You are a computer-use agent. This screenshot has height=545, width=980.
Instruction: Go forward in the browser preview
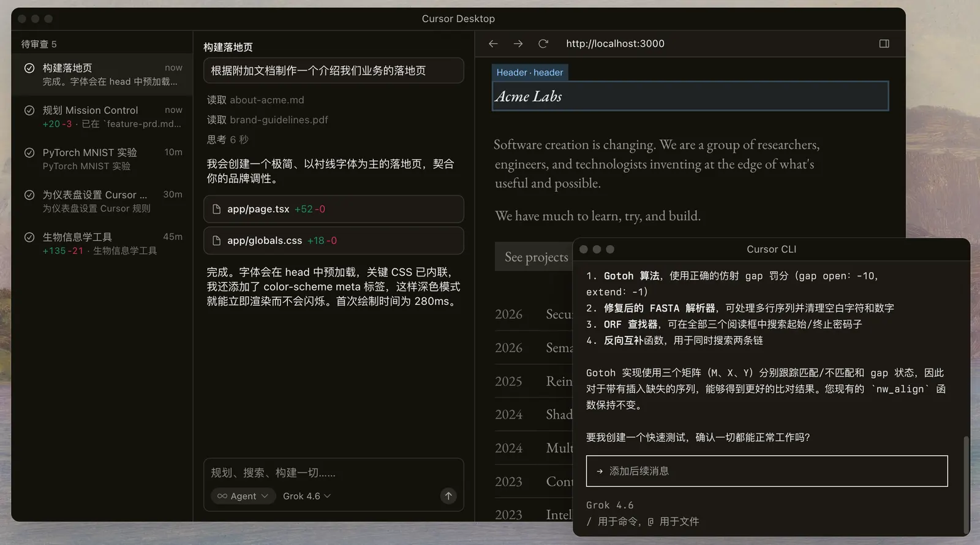click(518, 44)
